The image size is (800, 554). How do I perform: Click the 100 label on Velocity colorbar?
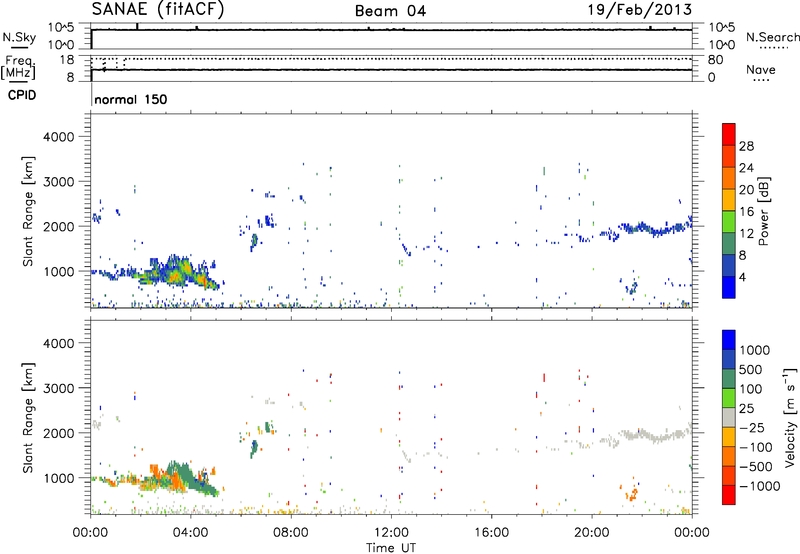(751, 389)
